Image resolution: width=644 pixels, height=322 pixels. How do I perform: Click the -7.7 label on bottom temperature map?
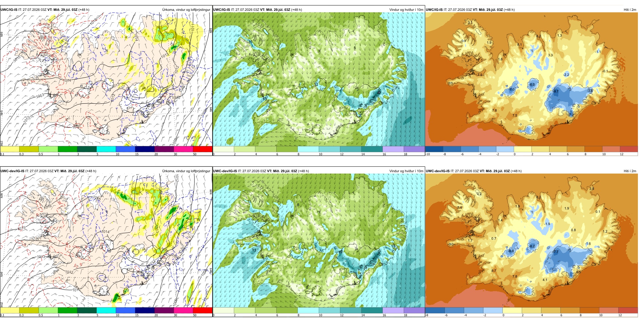556,252
